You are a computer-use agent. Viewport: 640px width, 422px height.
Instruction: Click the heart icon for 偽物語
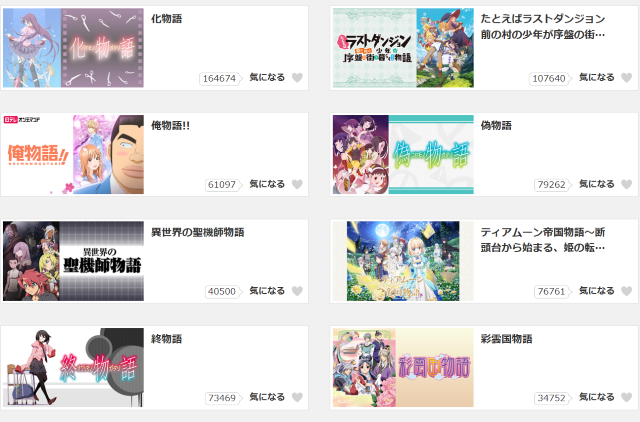pos(627,184)
